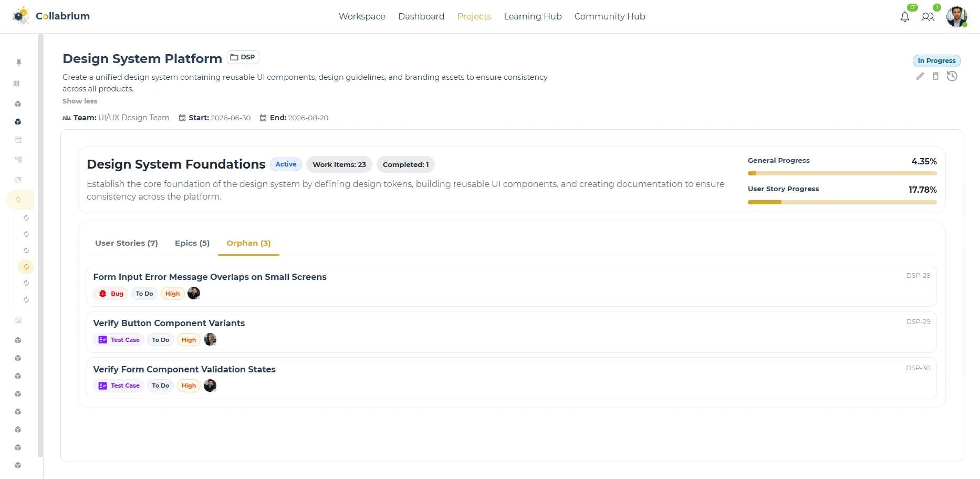Click the Test Case badge on DSP-29
The image size is (980, 479).
click(119, 340)
